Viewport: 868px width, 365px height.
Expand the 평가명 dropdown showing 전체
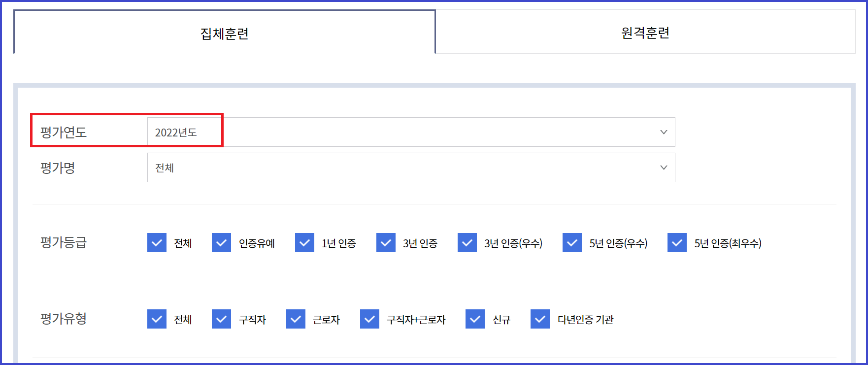[411, 167]
